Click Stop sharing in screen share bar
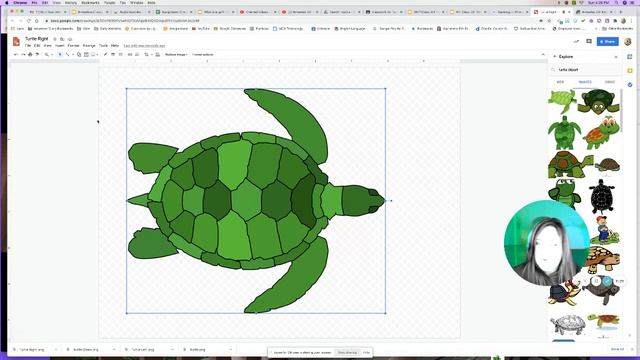This screenshot has height=360, width=640. click(347, 352)
